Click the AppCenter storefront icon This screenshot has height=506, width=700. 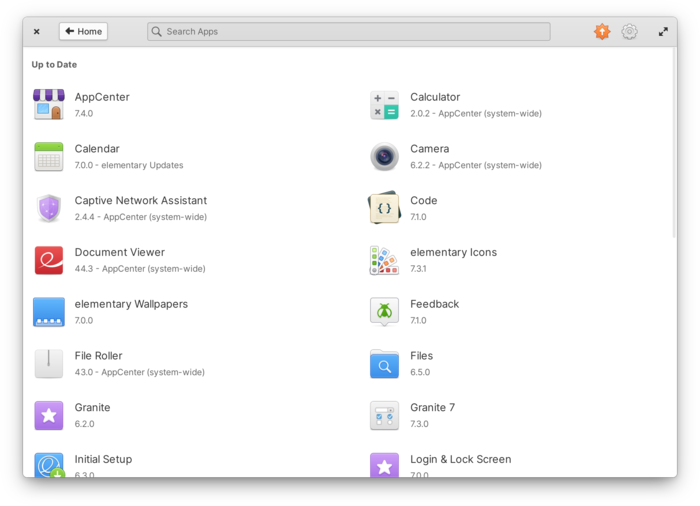click(x=49, y=105)
